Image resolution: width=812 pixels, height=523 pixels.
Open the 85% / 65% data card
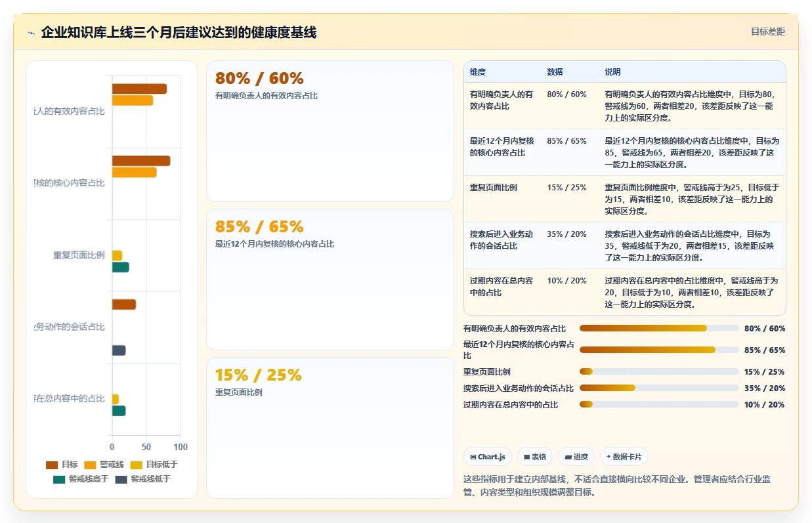(x=330, y=280)
